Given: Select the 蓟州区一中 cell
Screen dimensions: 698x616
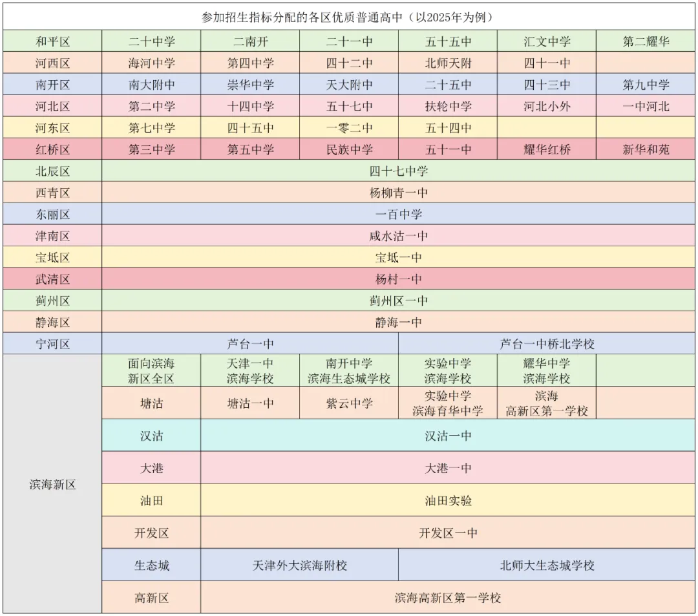Looking at the screenshot, I should pyautogui.click(x=399, y=301).
